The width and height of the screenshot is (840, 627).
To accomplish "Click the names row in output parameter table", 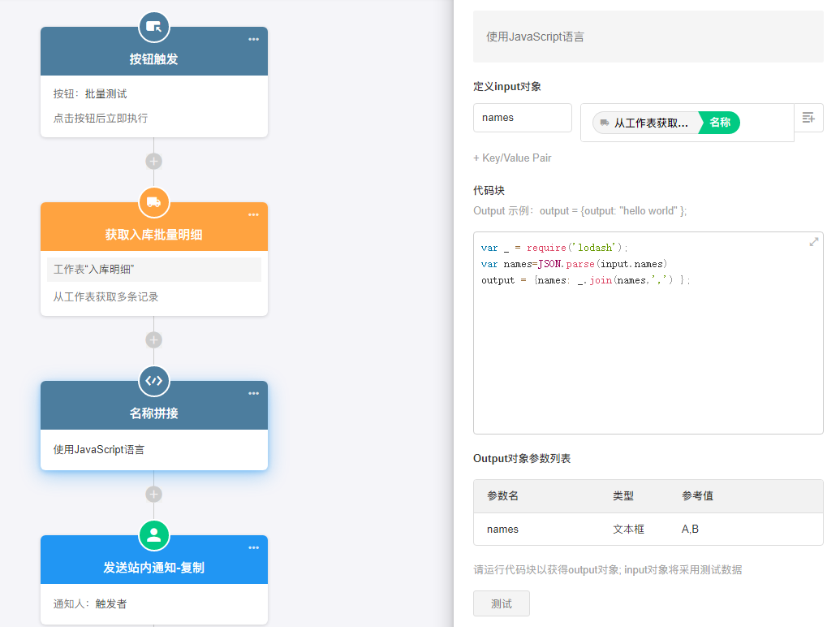I will pos(647,529).
